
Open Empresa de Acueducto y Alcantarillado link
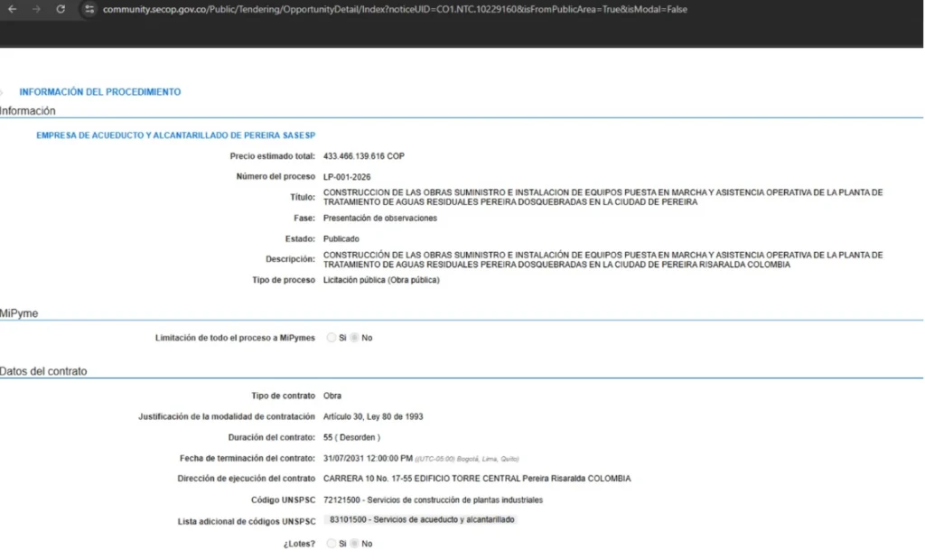coord(175,135)
